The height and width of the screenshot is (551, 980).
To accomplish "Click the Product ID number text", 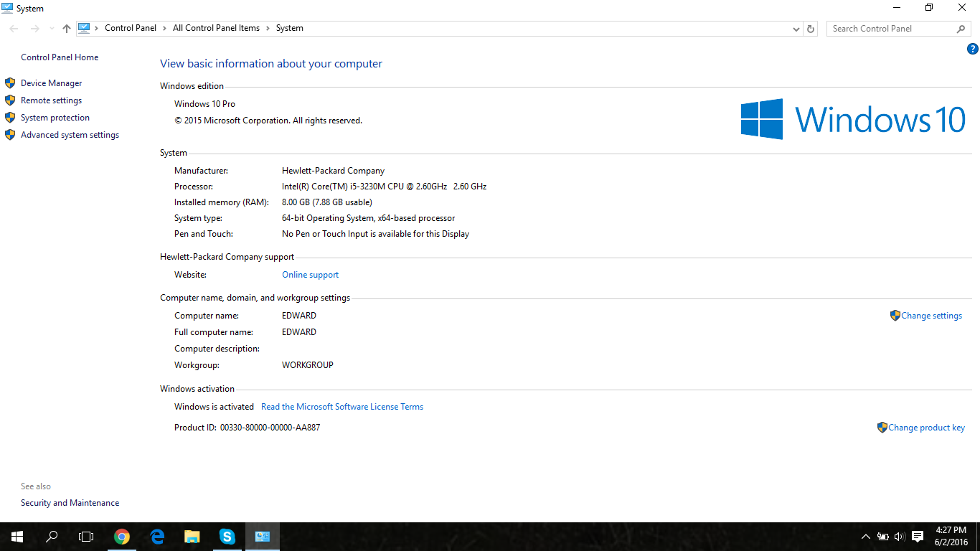I will [270, 428].
